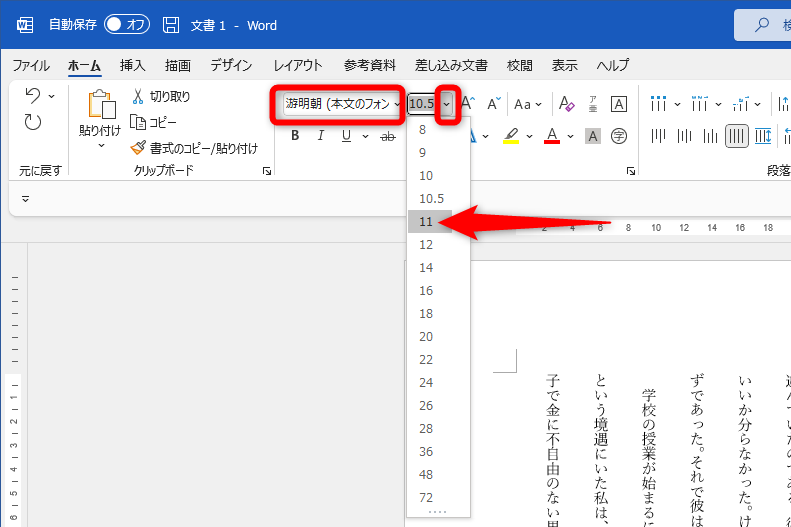Screen dimensions: 791x527
Task: Open the Bullets dropdown arrow
Action: coord(677,104)
